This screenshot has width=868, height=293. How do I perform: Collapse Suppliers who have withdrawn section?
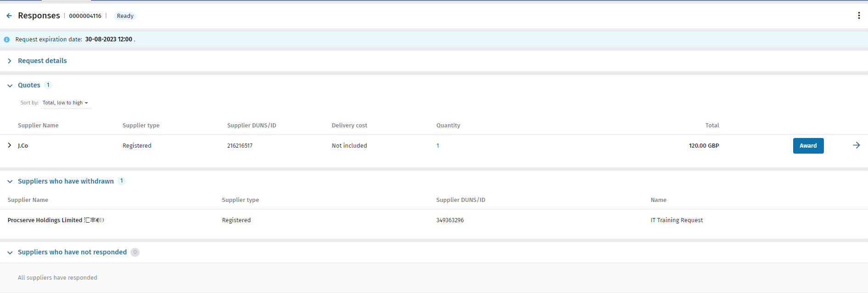pyautogui.click(x=10, y=182)
